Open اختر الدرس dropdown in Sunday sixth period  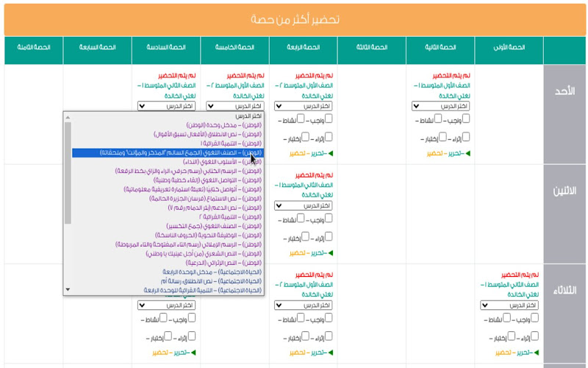click(167, 106)
